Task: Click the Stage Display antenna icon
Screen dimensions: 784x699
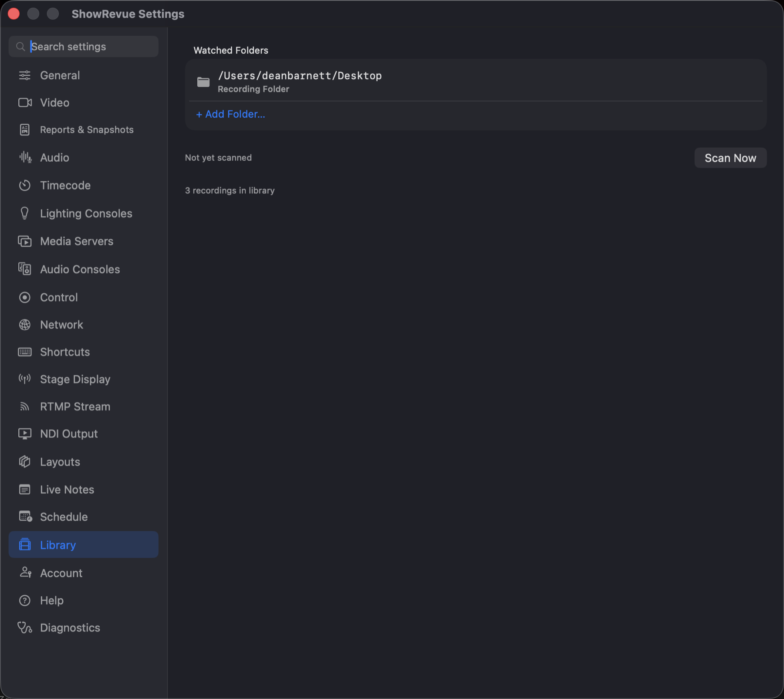Action: [x=25, y=379]
